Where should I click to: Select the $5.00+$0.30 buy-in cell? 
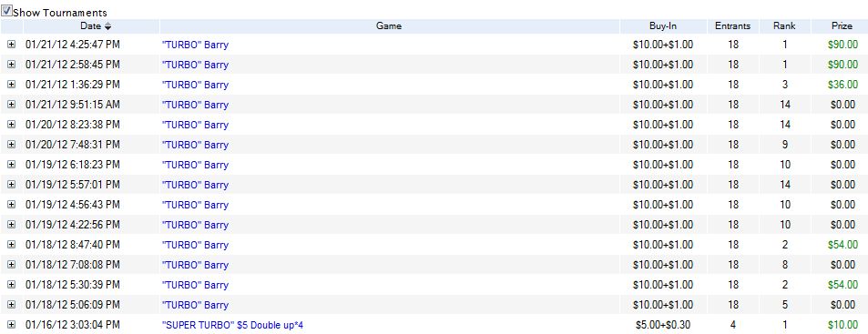[x=663, y=325]
